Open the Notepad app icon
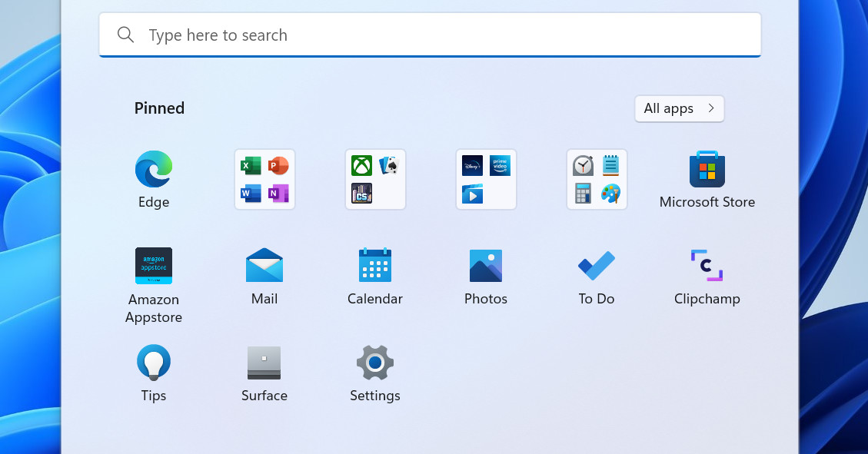The height and width of the screenshot is (454, 868). pyautogui.click(x=610, y=166)
